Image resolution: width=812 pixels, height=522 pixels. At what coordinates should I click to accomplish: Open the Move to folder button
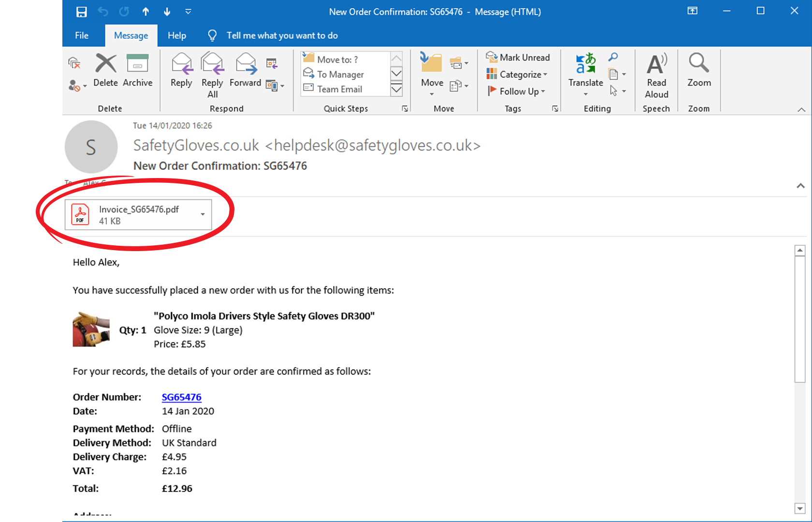tap(432, 74)
